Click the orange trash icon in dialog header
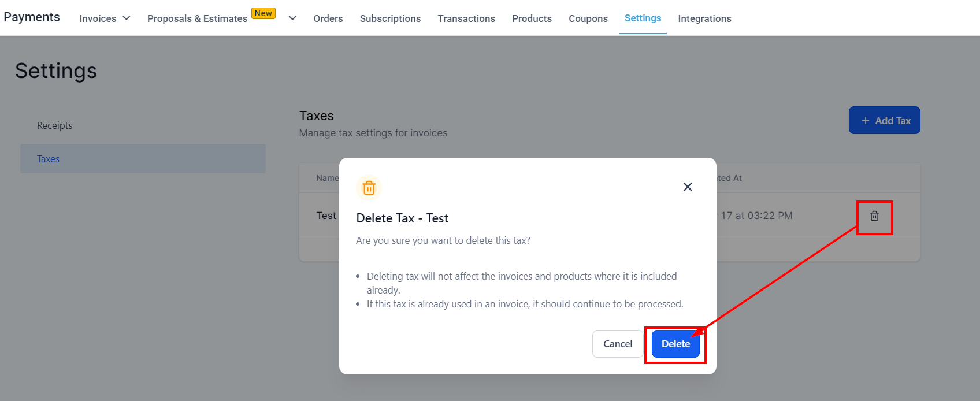 tap(369, 188)
